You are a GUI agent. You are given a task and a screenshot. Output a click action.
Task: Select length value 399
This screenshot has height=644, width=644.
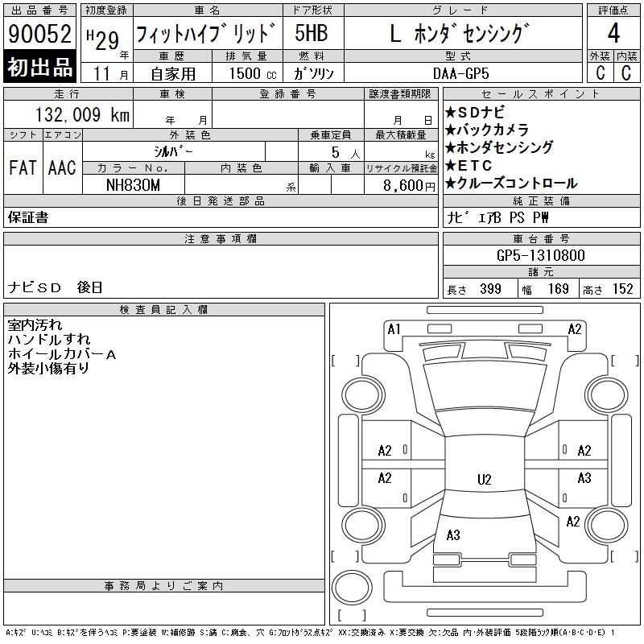coord(490,289)
